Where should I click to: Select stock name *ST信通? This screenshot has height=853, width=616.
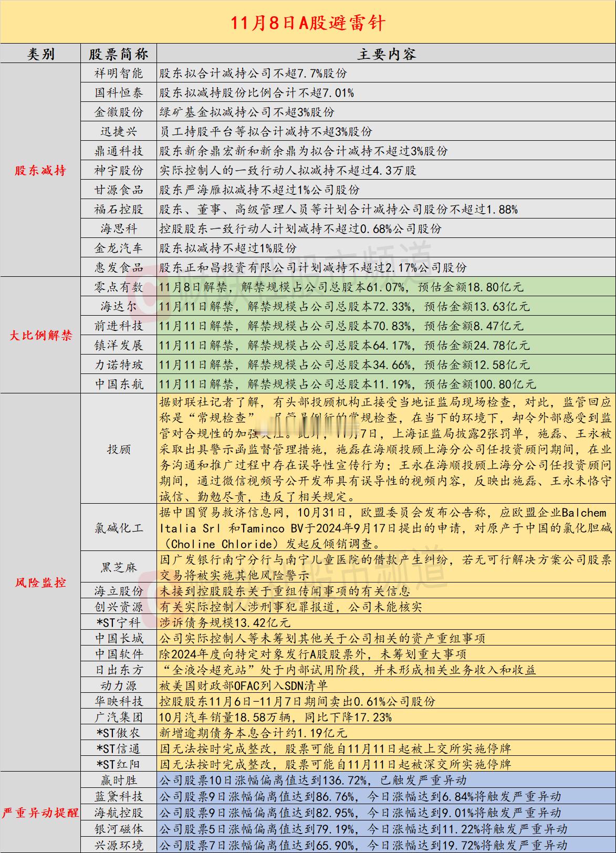(119, 748)
